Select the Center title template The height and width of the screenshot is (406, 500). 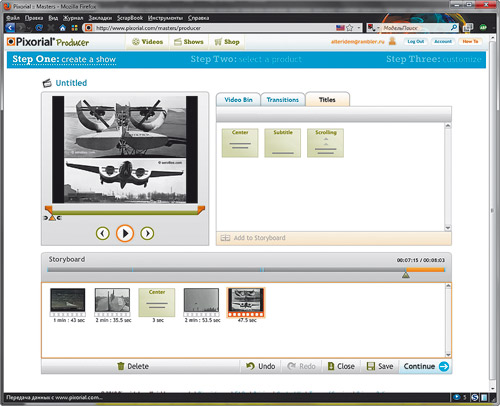coord(240,143)
